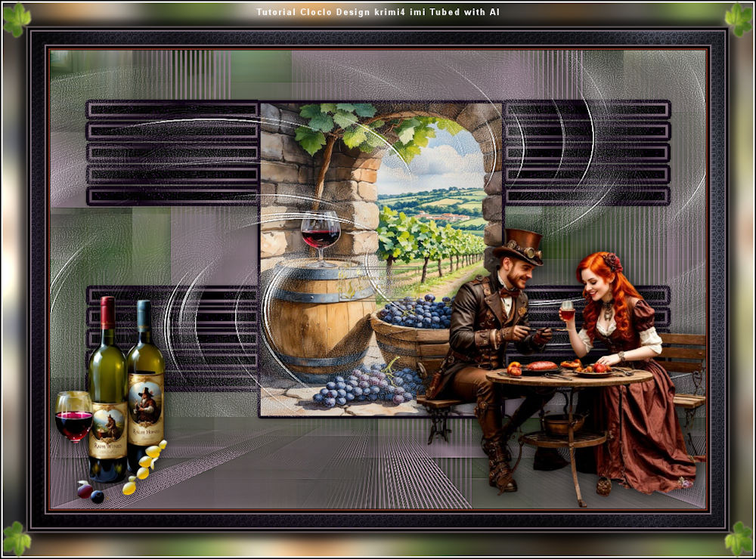The height and width of the screenshot is (559, 756).
Task: Click the wooden barrel in the center picture
Action: (x=318, y=317)
